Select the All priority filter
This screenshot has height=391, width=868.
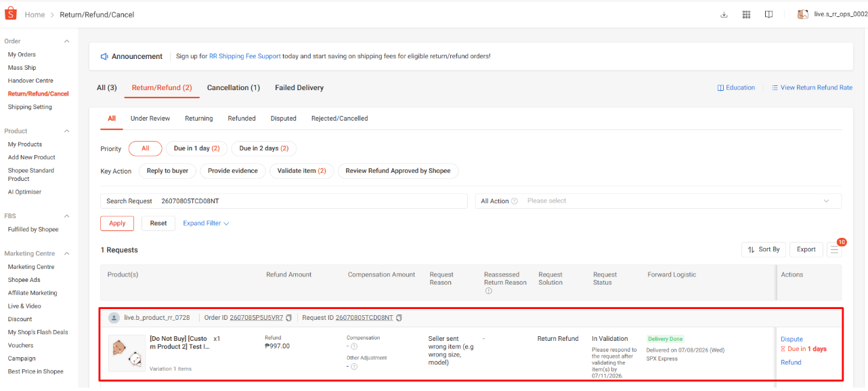click(x=146, y=148)
